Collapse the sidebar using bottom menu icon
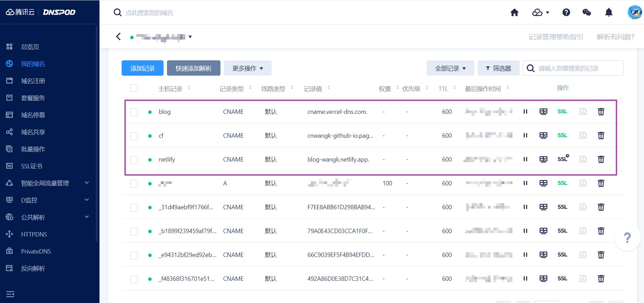This screenshot has height=303, width=644. tap(10, 294)
